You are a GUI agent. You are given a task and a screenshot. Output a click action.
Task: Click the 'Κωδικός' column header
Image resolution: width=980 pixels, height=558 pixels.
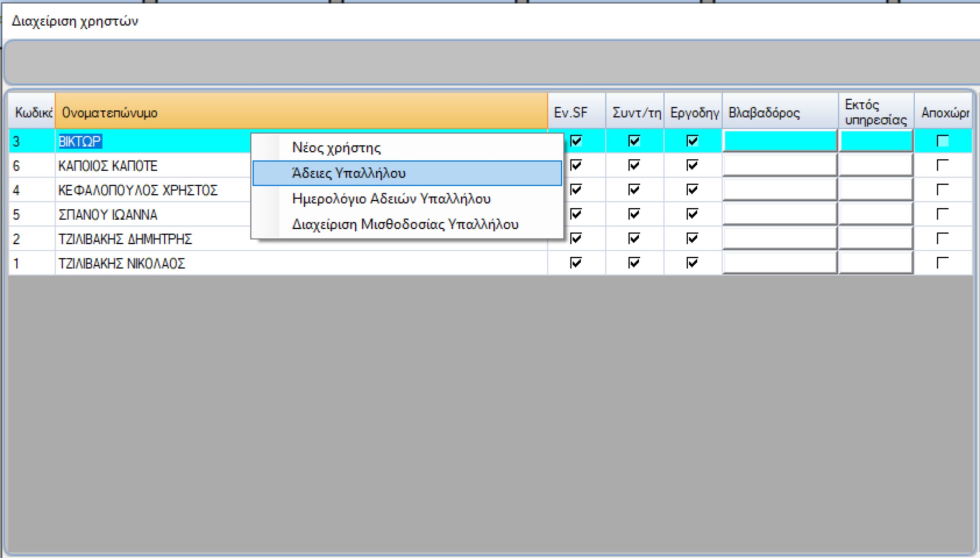tap(32, 112)
